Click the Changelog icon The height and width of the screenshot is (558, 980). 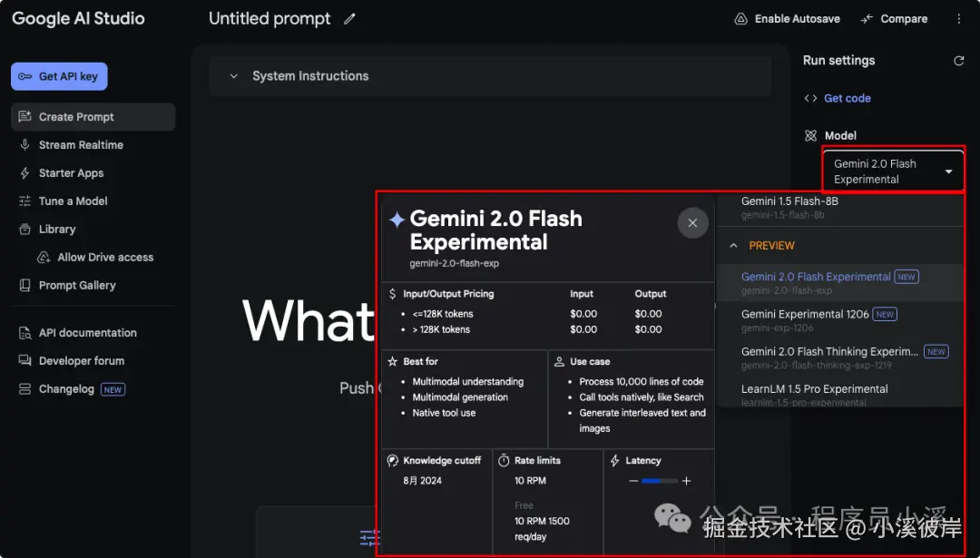[25, 389]
